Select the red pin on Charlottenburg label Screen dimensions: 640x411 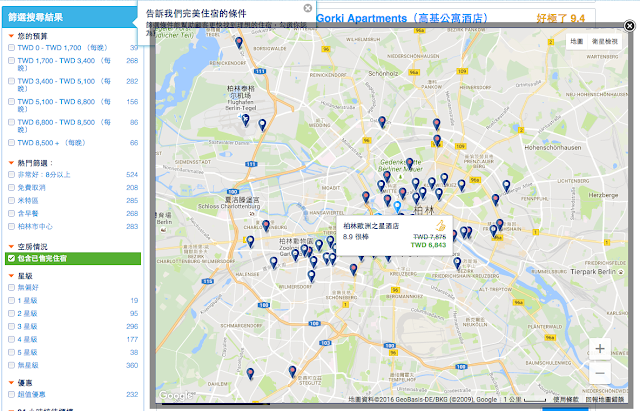coord(266,225)
